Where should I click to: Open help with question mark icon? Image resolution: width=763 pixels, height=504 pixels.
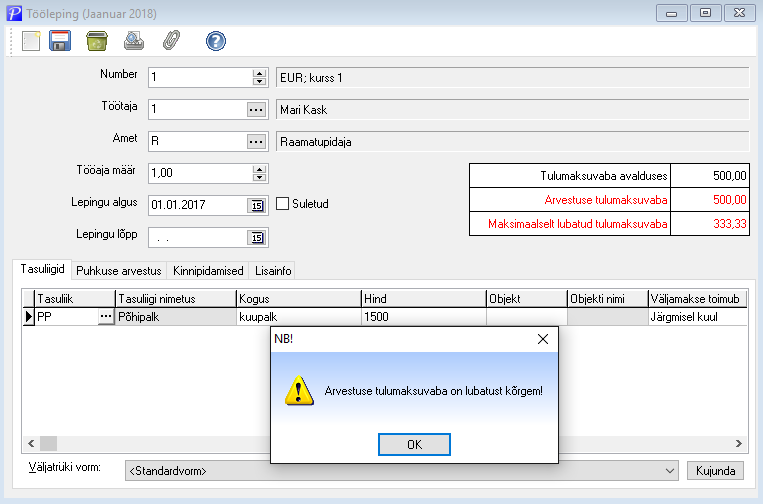point(216,41)
